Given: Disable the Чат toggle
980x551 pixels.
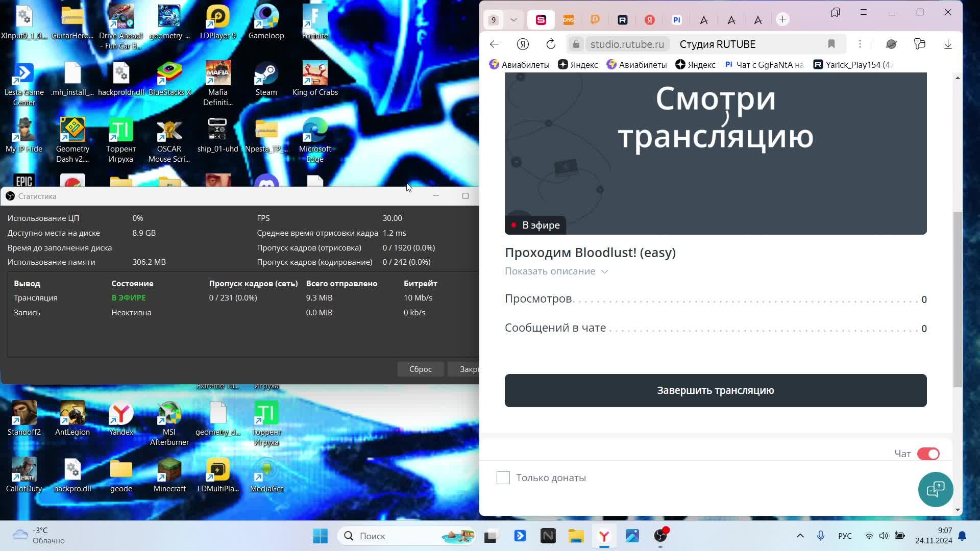Looking at the screenshot, I should coord(928,454).
